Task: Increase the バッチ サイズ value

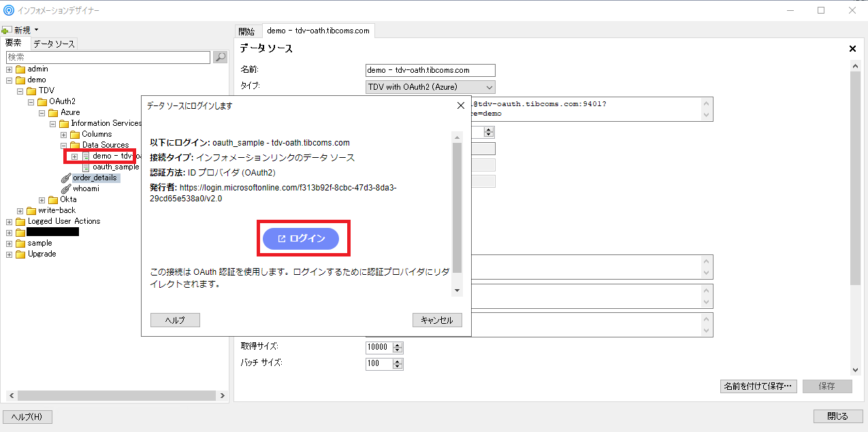Action: pos(398,361)
